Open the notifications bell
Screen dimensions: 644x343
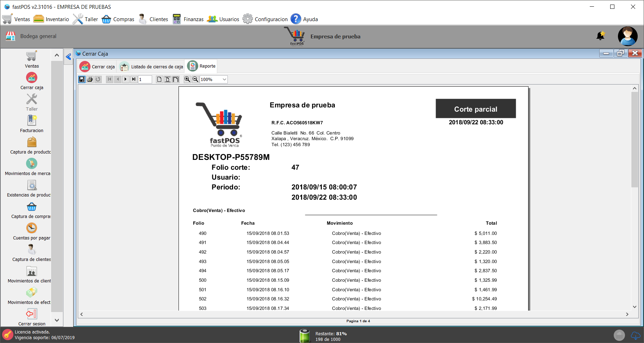(x=600, y=36)
